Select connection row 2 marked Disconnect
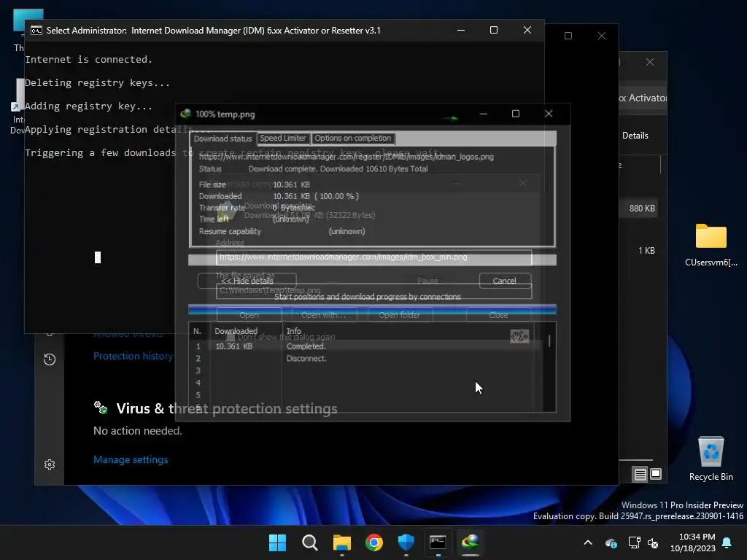747x560 pixels. point(365,359)
